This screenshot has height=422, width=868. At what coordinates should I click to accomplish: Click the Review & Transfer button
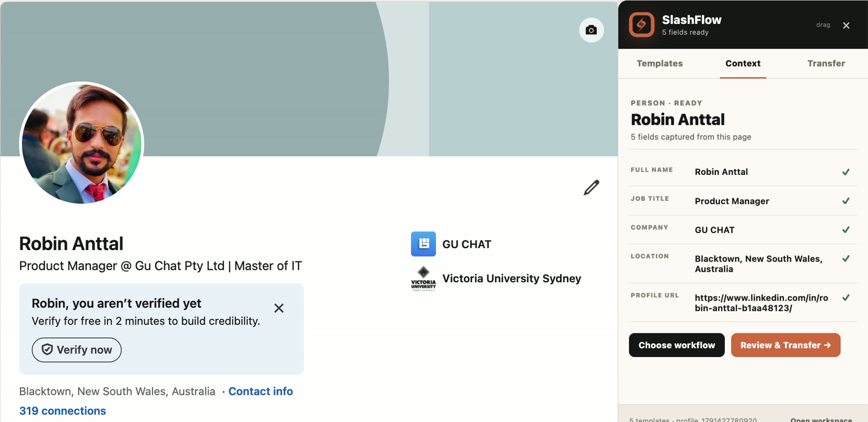[x=786, y=345]
